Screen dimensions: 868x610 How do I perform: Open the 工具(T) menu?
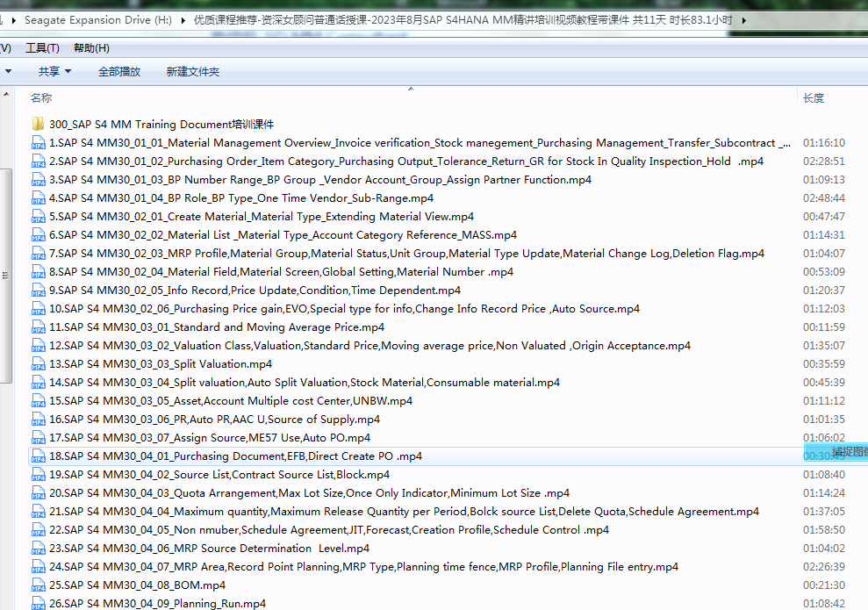tap(42, 48)
